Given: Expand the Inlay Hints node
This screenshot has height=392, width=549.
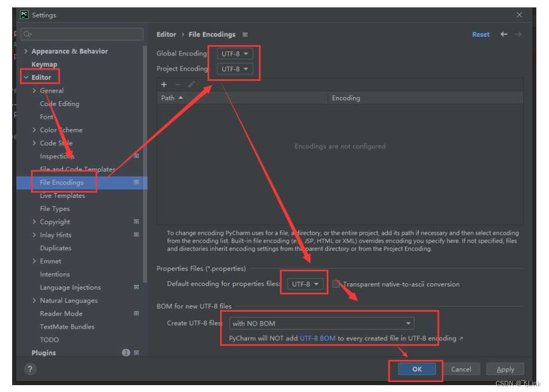Looking at the screenshot, I should pos(34,234).
